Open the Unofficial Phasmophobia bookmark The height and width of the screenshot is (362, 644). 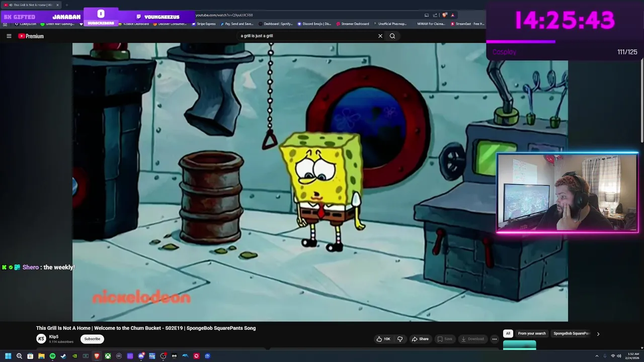click(x=390, y=24)
